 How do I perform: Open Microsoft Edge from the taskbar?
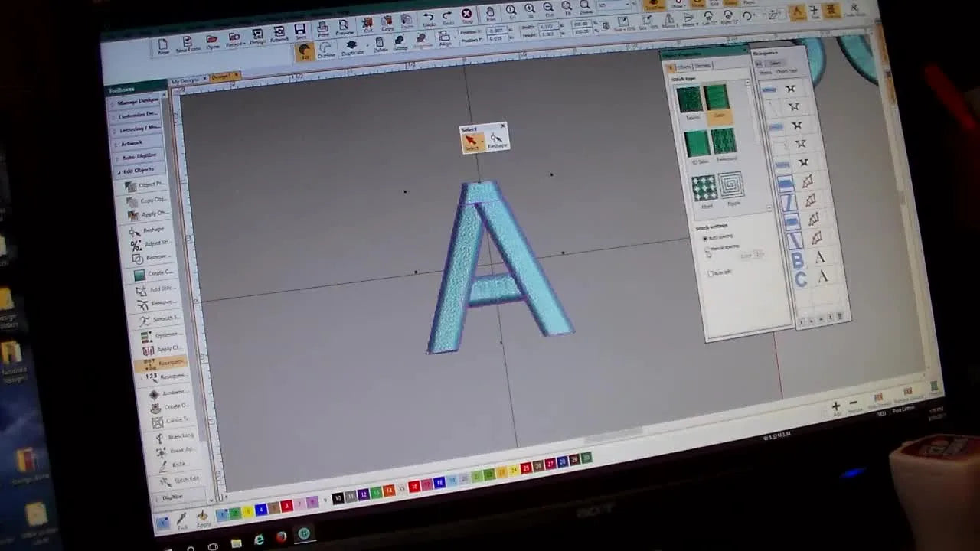(260, 540)
